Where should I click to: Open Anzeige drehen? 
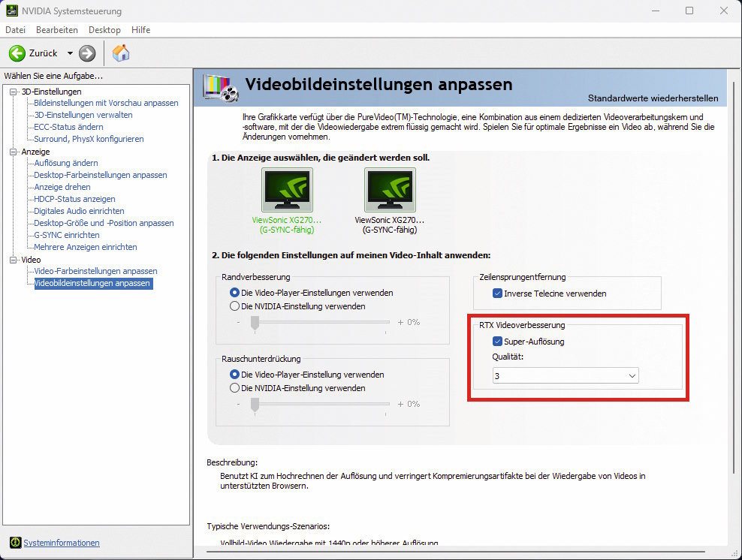tap(62, 188)
